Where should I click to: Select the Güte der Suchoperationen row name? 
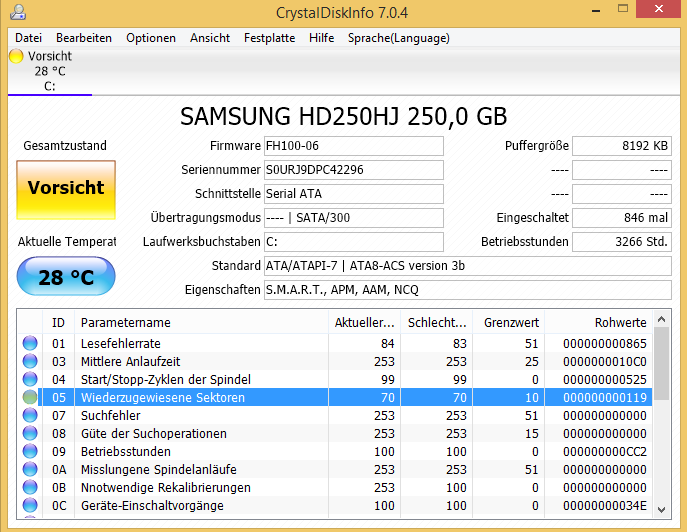[153, 433]
